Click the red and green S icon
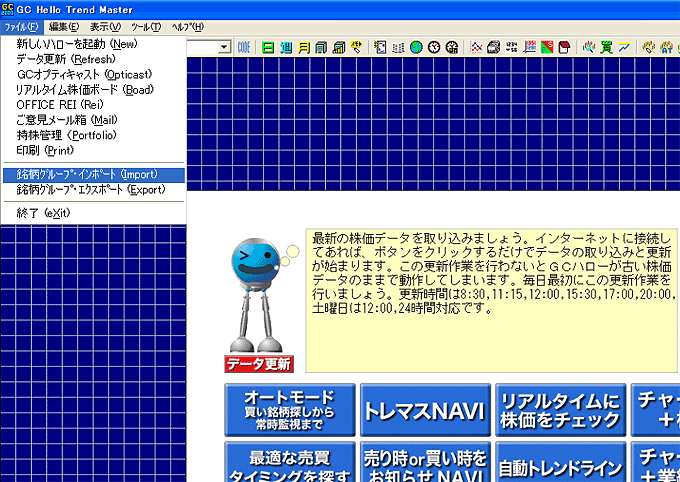This screenshot has height=482, width=680. point(547,47)
